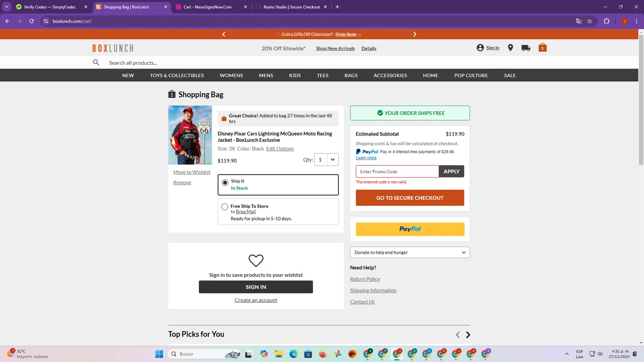Click the Enter Promo Code field
This screenshot has width=644, height=362.
[397, 172]
